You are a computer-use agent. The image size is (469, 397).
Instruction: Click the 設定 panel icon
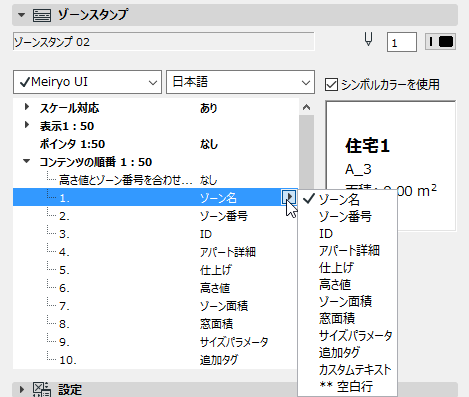coord(42,389)
